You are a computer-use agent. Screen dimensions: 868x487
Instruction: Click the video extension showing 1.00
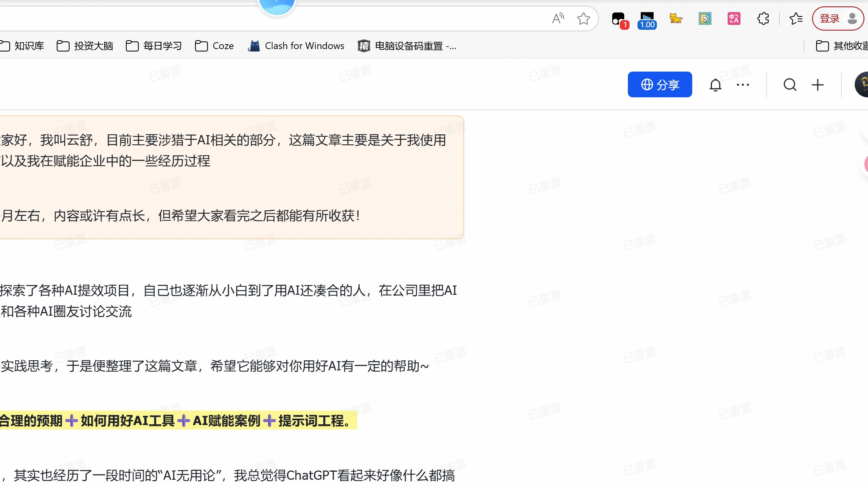pos(647,18)
